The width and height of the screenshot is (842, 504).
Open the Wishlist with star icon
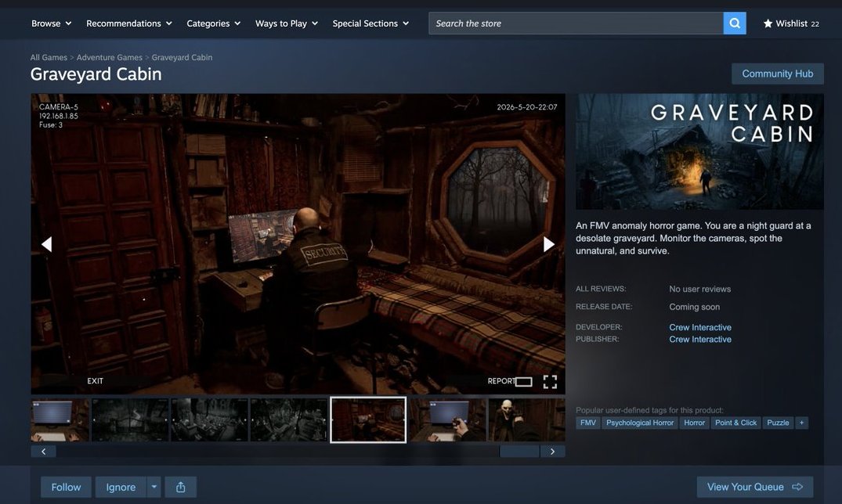pyautogui.click(x=791, y=23)
